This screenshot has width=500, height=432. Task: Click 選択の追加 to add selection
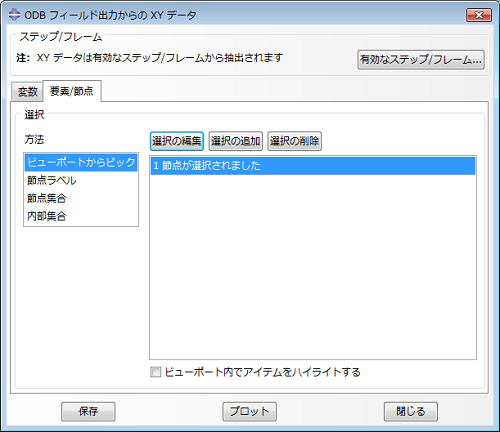click(235, 141)
